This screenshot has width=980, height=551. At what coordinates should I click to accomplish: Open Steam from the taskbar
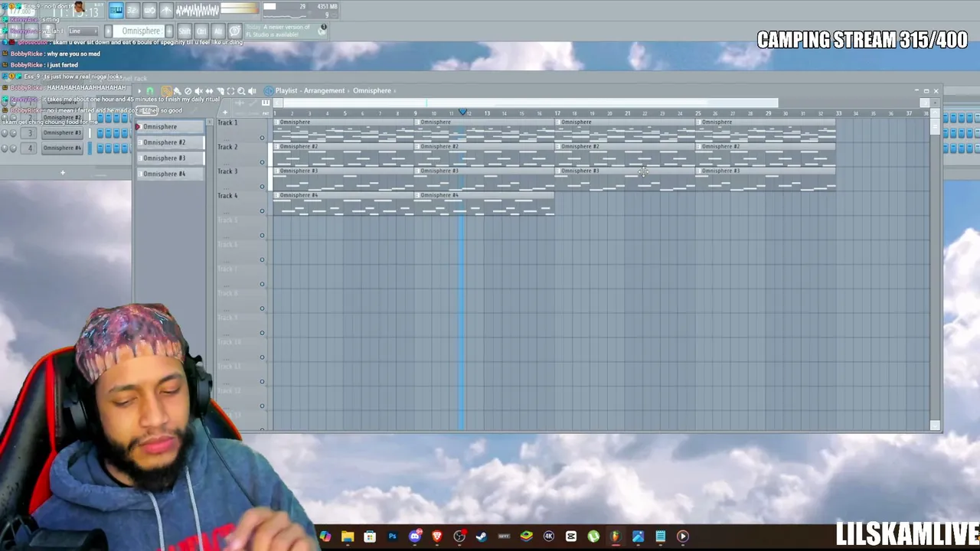482,536
